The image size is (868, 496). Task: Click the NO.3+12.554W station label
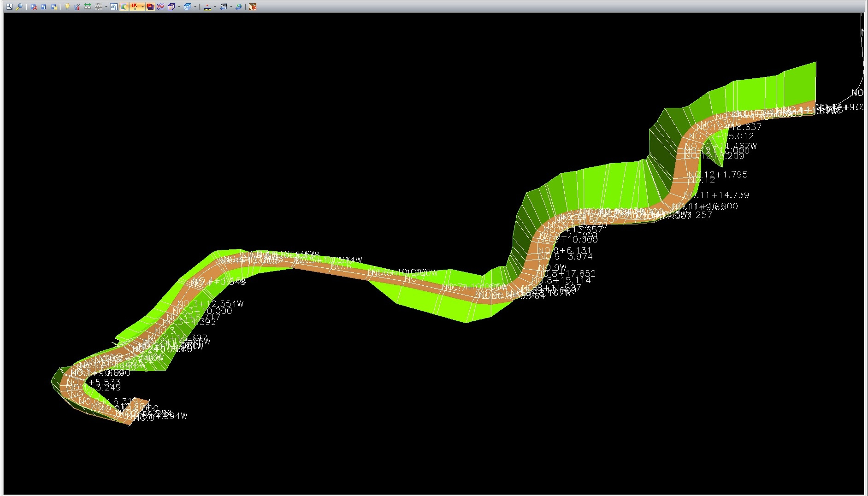(x=210, y=304)
